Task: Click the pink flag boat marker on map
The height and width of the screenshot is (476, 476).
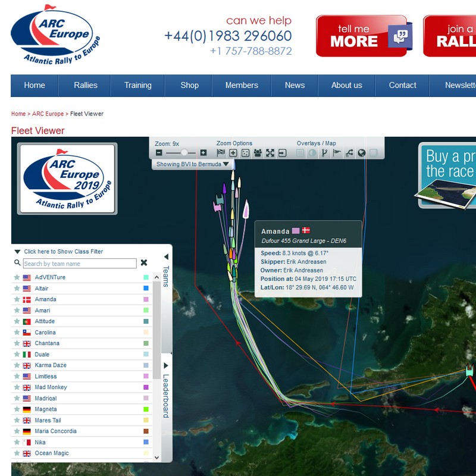Action: [x=217, y=207]
